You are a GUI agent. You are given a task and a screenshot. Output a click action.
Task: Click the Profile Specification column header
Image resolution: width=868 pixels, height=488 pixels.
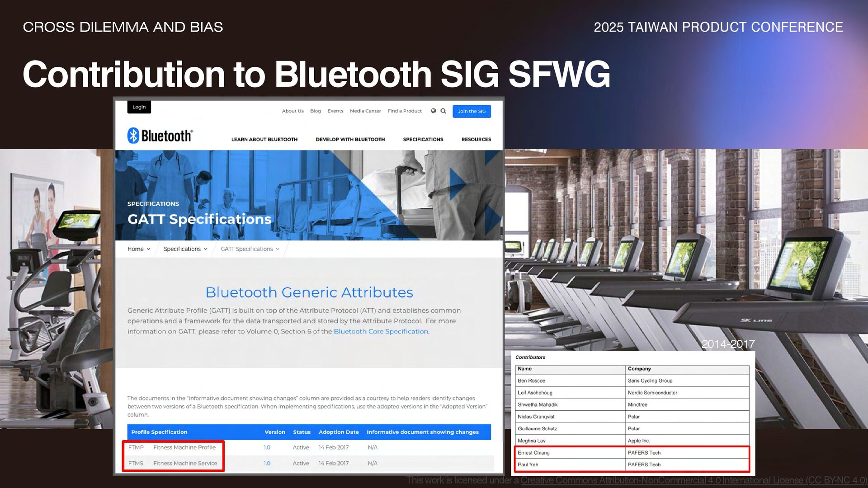point(159,432)
